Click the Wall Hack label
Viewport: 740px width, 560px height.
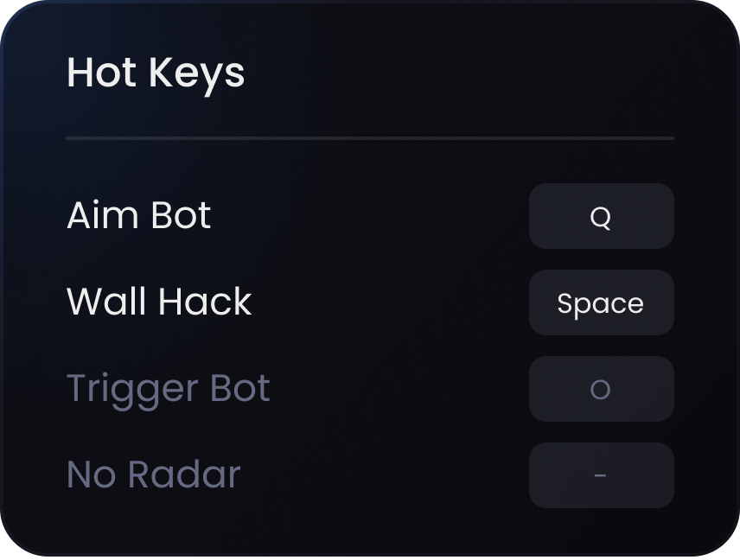click(159, 302)
